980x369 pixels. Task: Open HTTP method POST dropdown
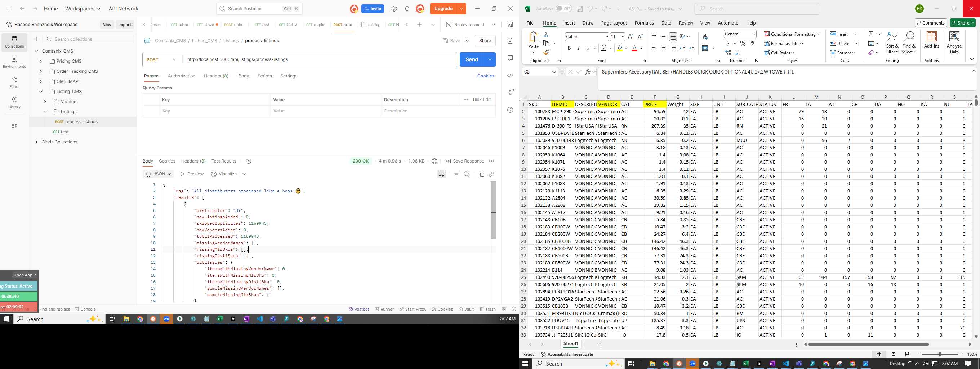click(162, 59)
